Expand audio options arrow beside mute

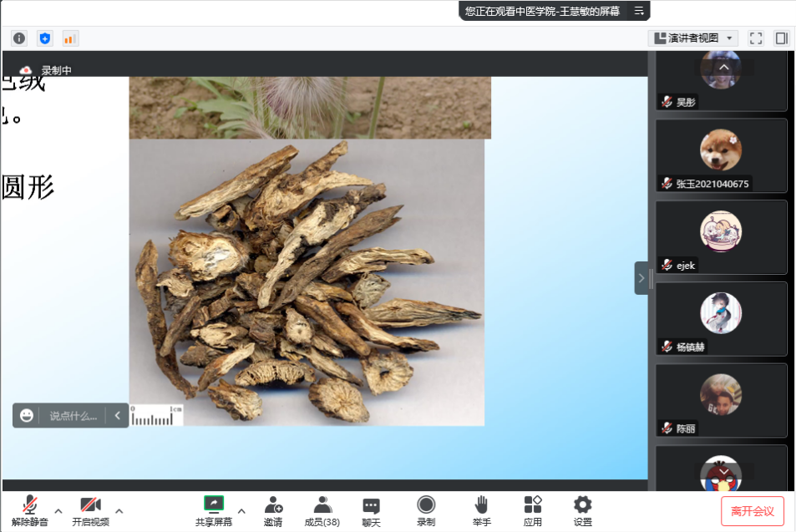[x=58, y=510]
